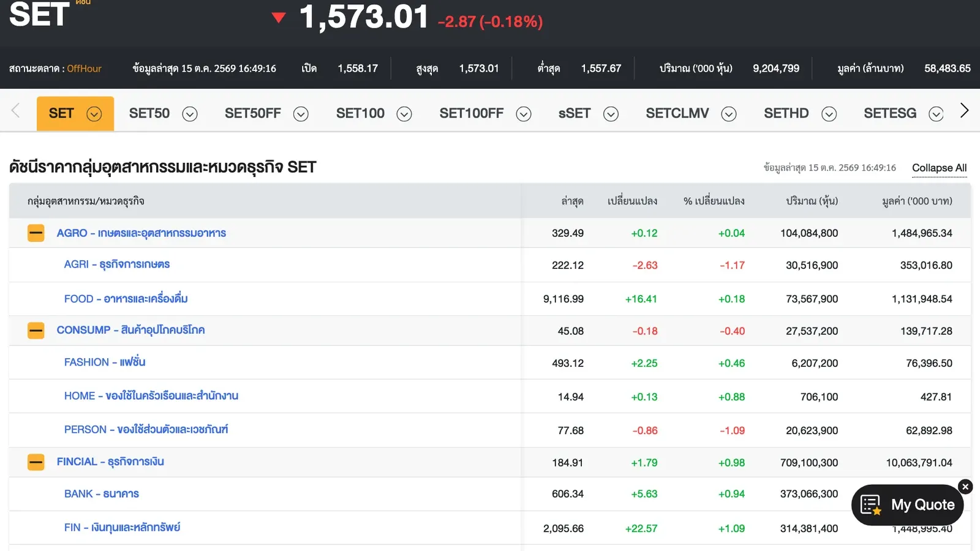Click the ปริมาณ (หุ้น) column header
The width and height of the screenshot is (980, 551).
click(812, 201)
